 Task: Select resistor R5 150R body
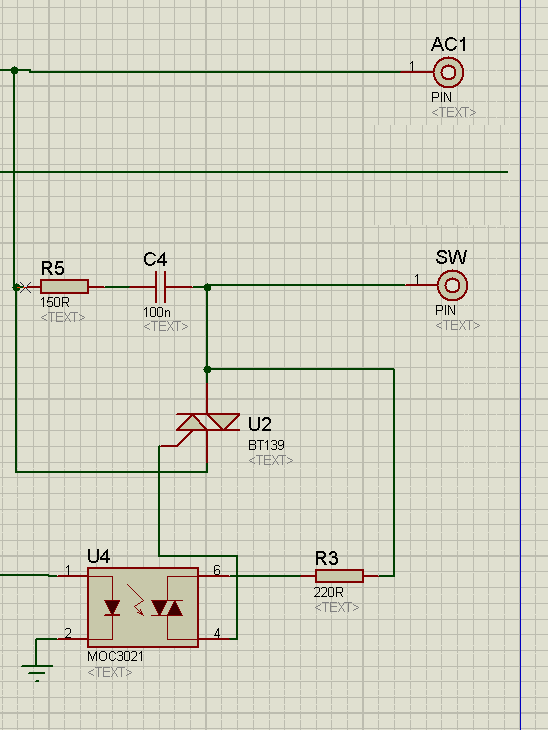click(x=64, y=286)
